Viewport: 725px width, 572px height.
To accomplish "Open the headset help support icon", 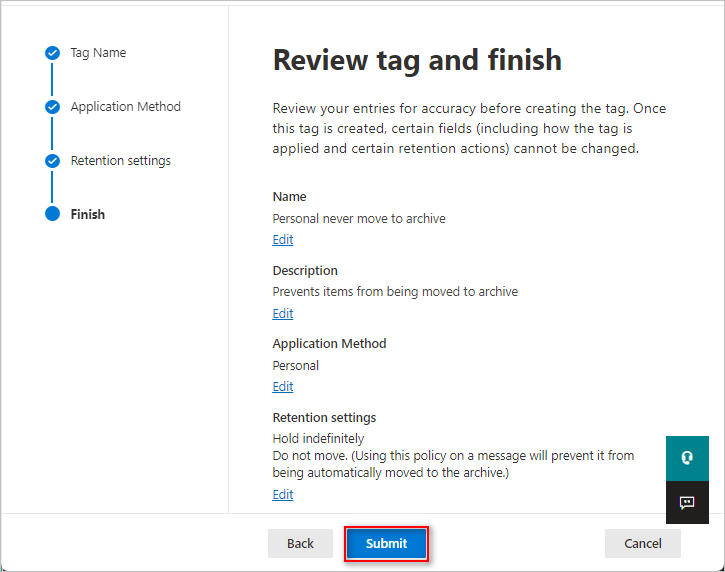I will click(687, 458).
